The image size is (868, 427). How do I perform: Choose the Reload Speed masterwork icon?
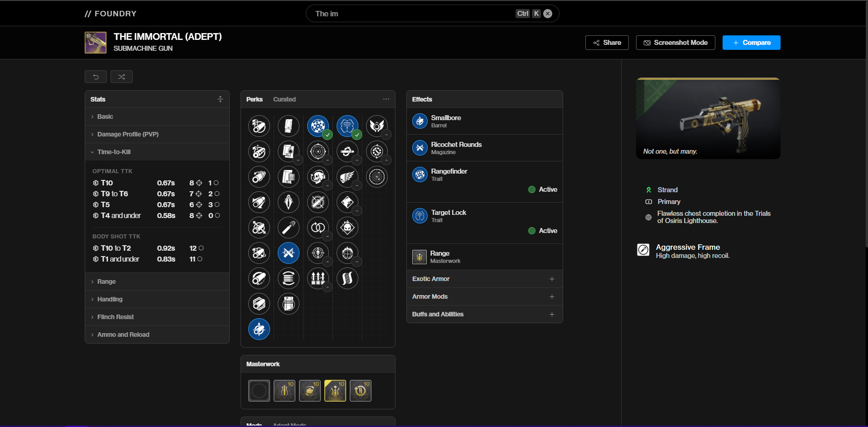361,391
